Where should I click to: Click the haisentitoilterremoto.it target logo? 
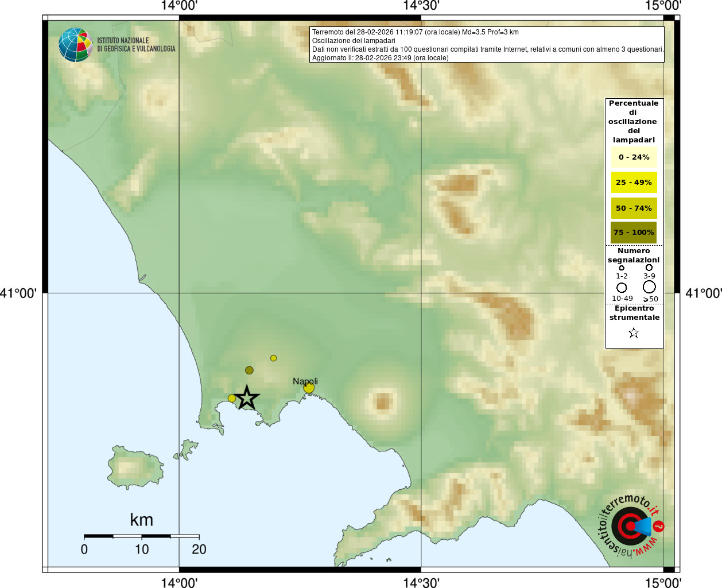click(631, 526)
